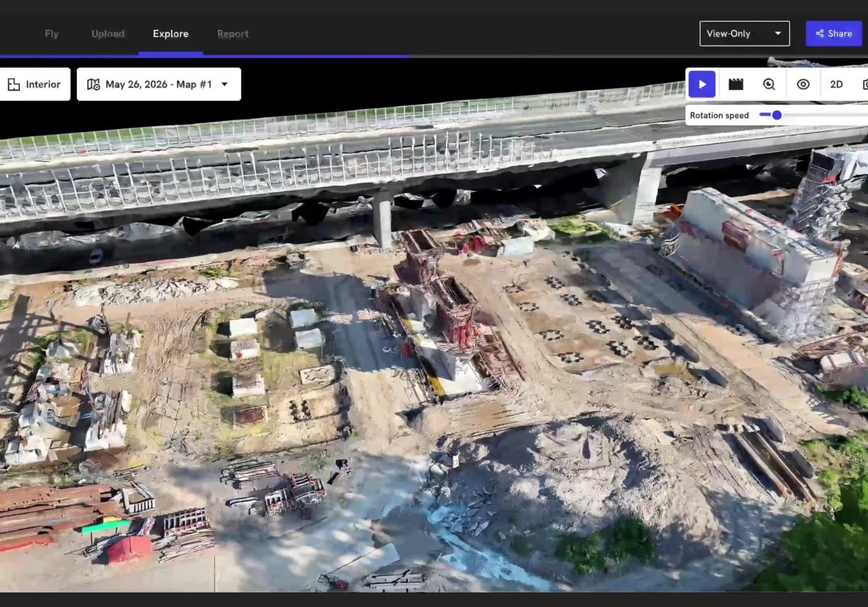Toggle the eye visibility icon

[803, 84]
